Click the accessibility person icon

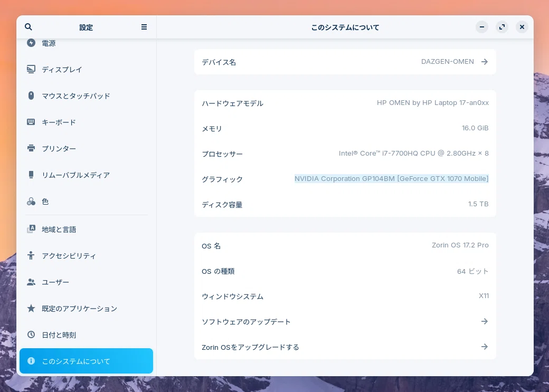(x=31, y=255)
